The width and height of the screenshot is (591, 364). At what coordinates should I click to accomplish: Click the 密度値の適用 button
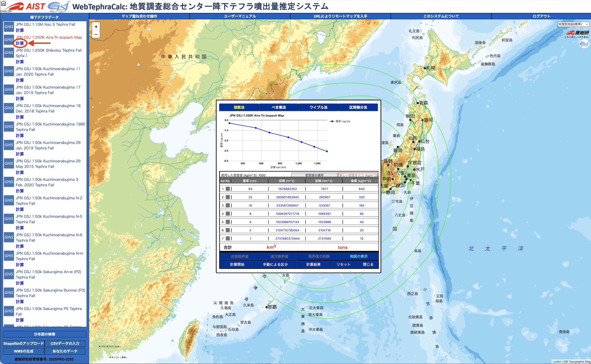pos(314,175)
